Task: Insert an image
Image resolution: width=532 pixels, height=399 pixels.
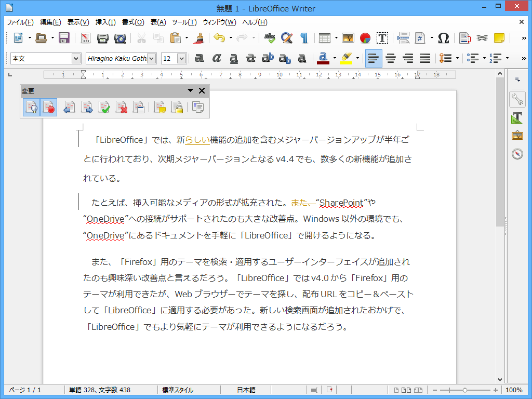Action: 348,37
